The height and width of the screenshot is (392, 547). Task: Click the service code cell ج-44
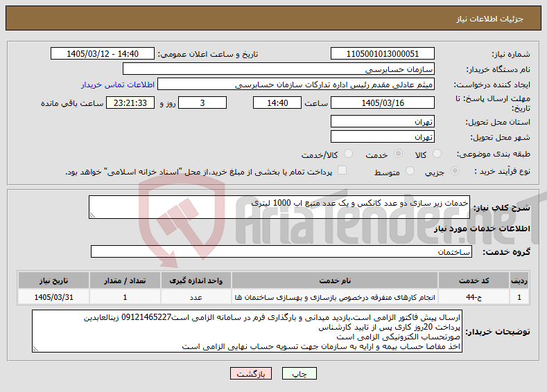474,297
